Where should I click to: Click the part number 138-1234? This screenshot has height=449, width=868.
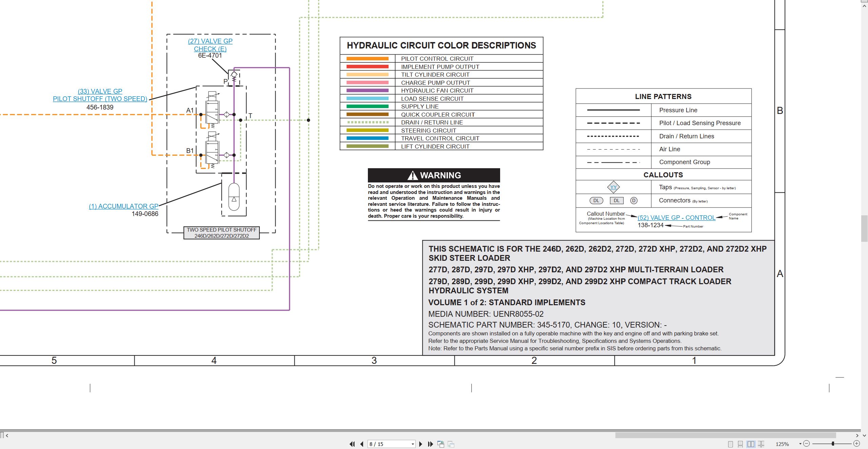[x=650, y=225]
